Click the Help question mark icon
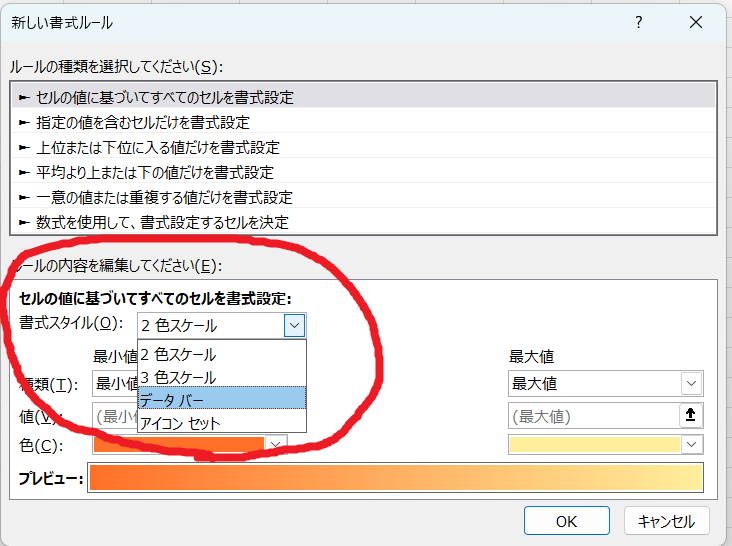This screenshot has height=546, width=732. [x=639, y=22]
